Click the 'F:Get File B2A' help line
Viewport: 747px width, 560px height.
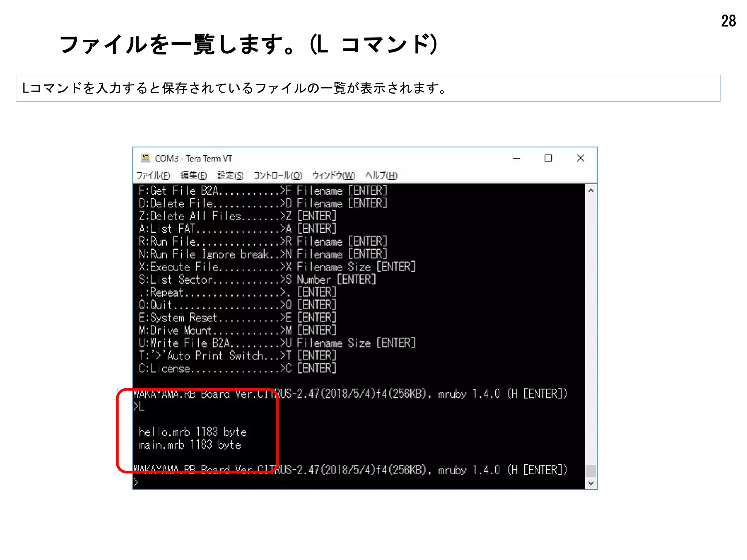(263, 191)
